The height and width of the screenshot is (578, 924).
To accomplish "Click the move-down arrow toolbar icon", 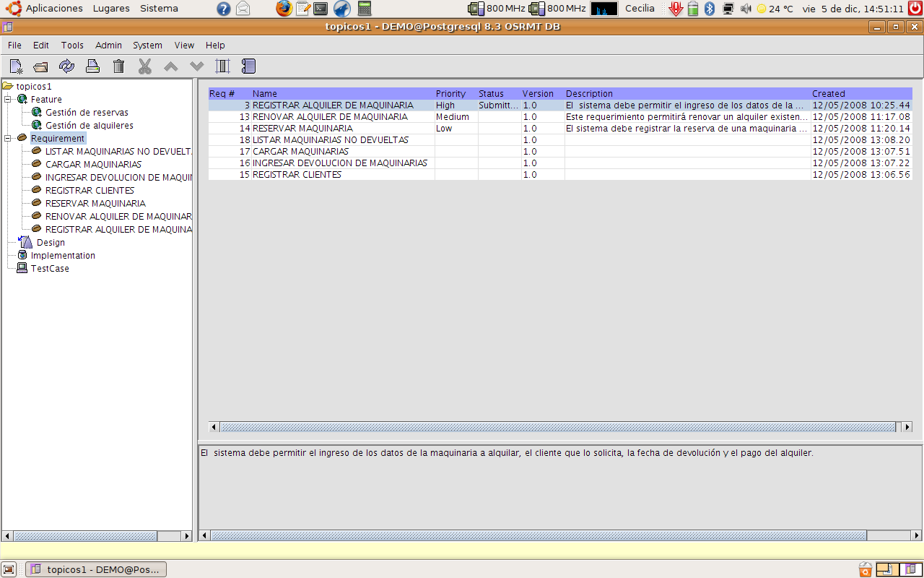I will tap(196, 66).
